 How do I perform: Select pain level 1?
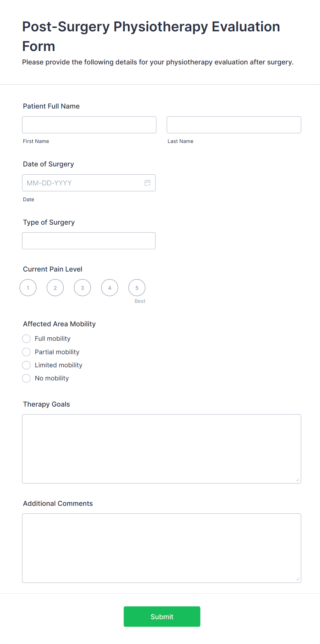tap(28, 288)
